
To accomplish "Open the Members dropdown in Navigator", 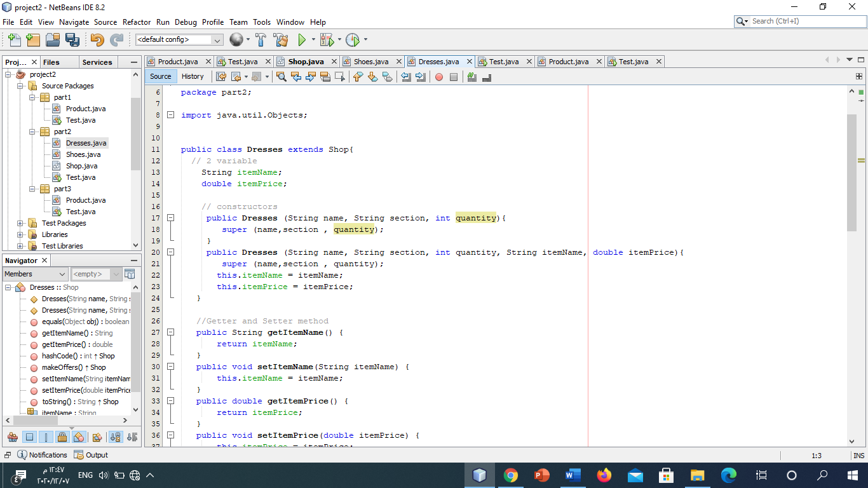I will click(x=35, y=274).
